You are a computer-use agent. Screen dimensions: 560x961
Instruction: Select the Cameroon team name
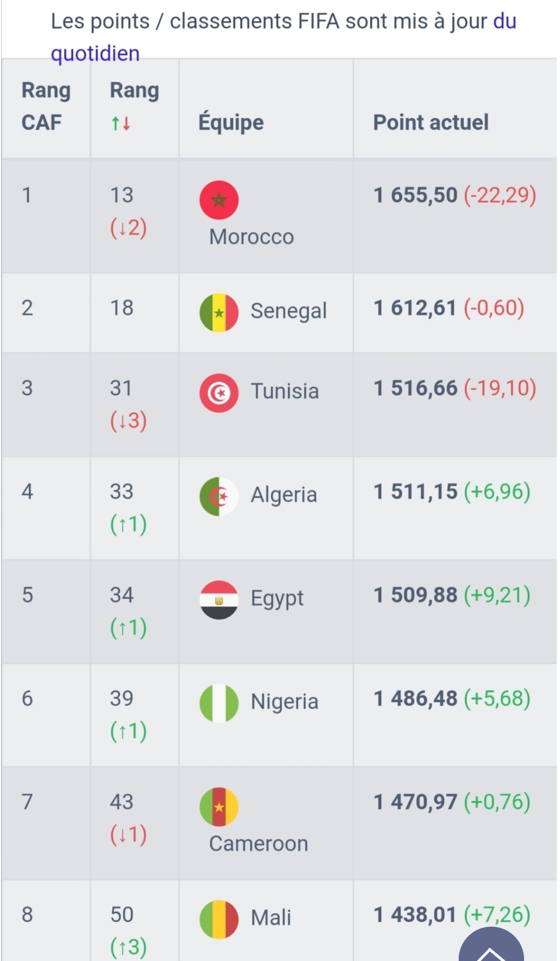pos(259,844)
